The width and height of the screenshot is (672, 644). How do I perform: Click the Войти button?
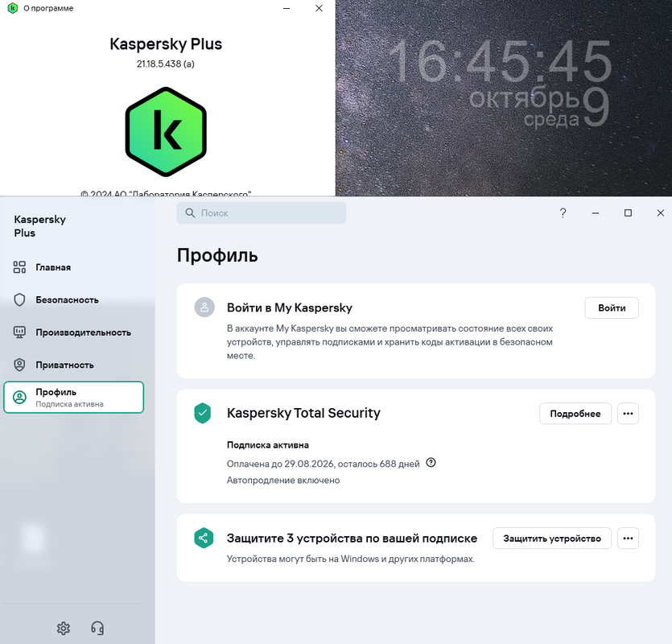(x=612, y=308)
